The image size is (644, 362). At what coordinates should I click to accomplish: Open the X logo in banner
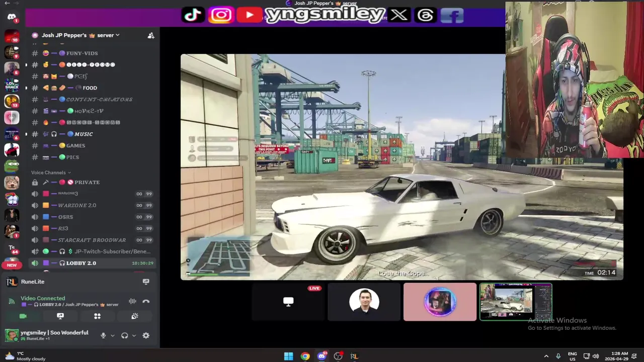point(399,16)
